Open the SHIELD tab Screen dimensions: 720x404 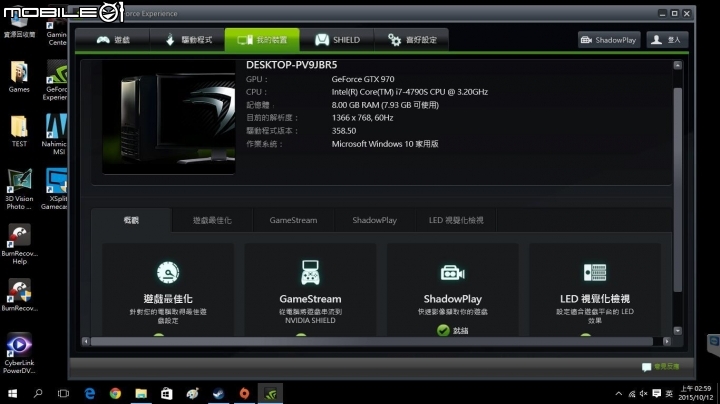tap(337, 40)
